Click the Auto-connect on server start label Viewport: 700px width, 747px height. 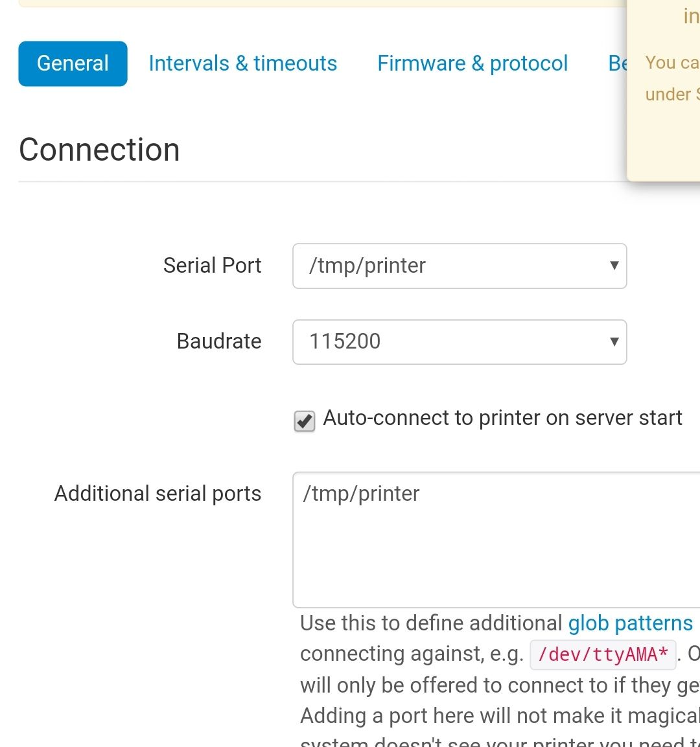(502, 418)
